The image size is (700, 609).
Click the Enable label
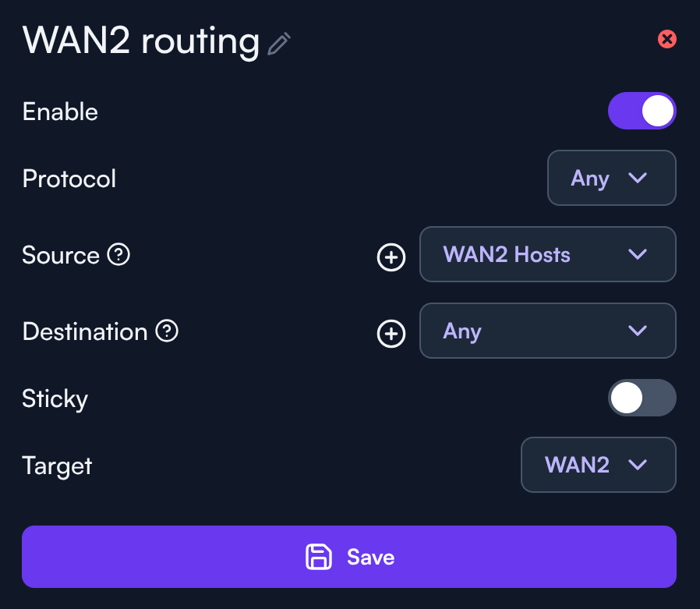(x=60, y=112)
